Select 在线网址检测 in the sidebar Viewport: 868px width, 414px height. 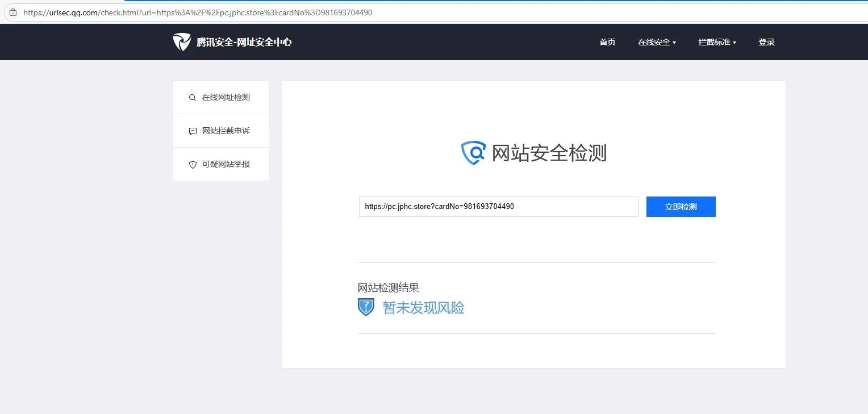221,97
